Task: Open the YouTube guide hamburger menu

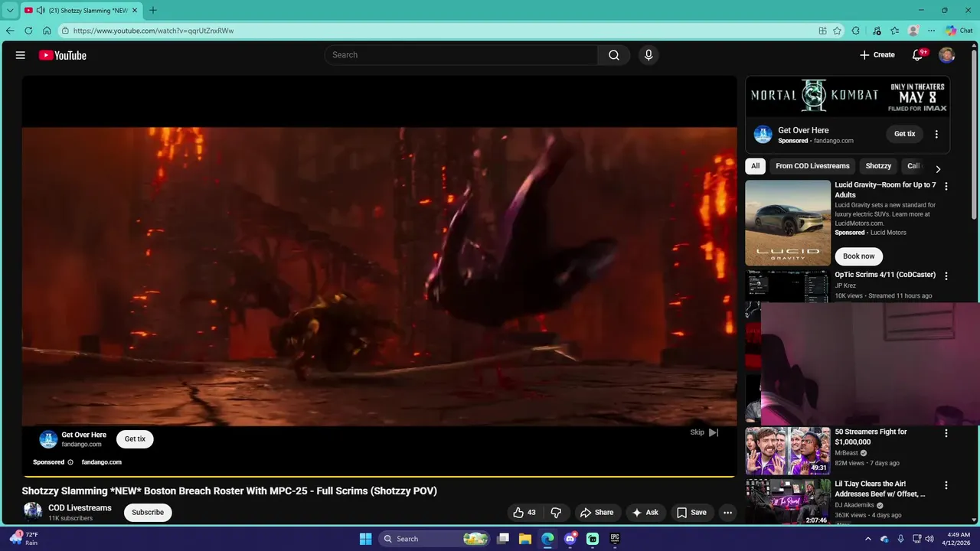Action: [21, 55]
